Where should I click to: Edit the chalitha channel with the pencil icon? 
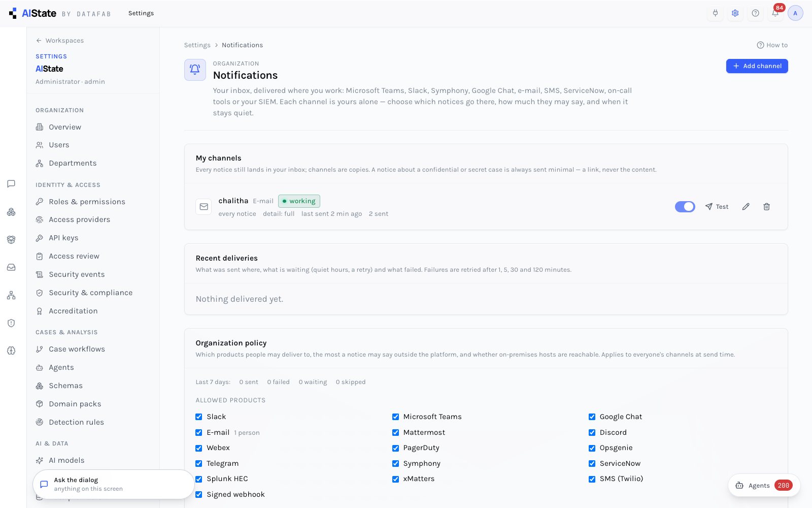746,207
